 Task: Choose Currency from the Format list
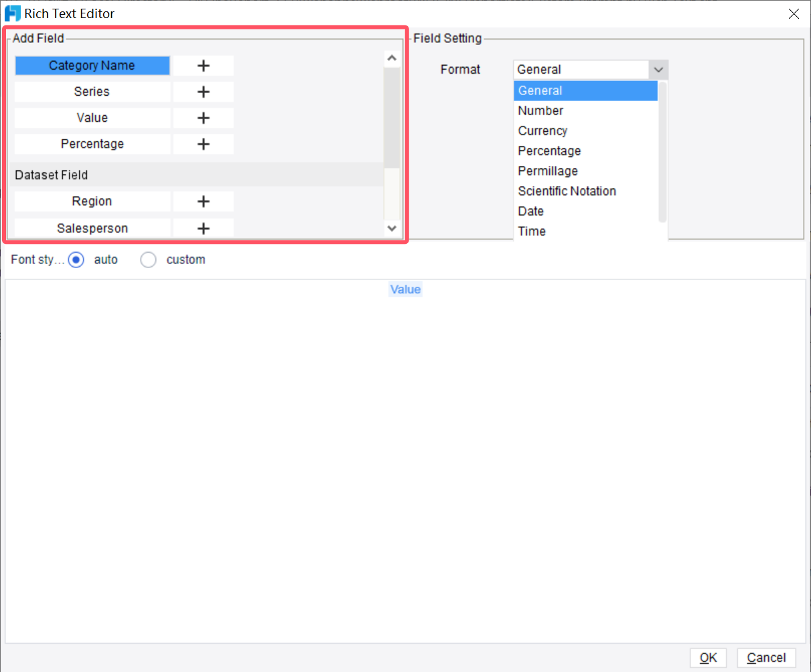pos(542,131)
